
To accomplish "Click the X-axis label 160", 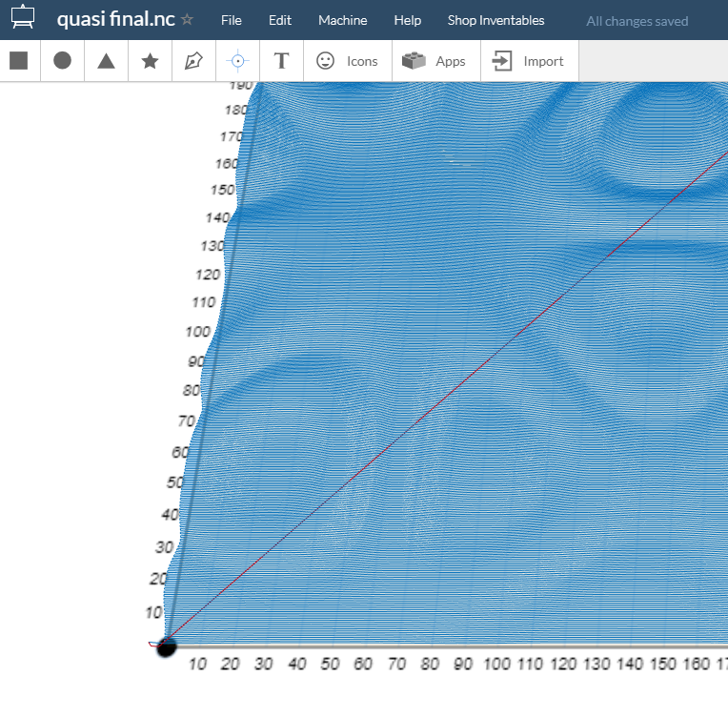I will (x=696, y=664).
